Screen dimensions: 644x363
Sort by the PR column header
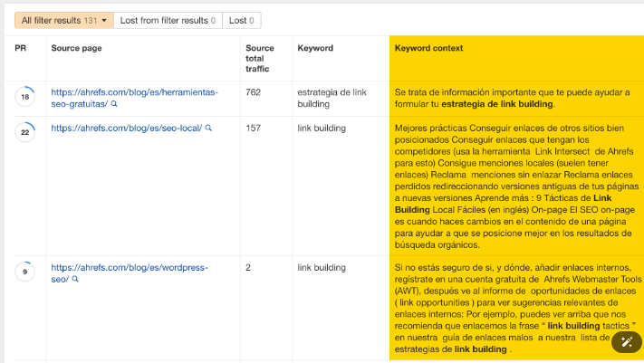(21, 48)
